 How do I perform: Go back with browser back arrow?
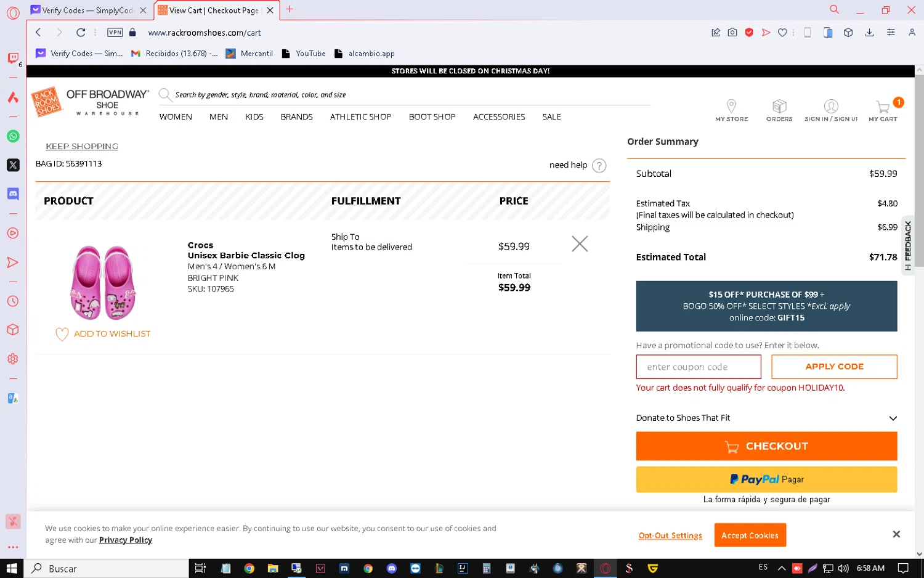point(38,32)
